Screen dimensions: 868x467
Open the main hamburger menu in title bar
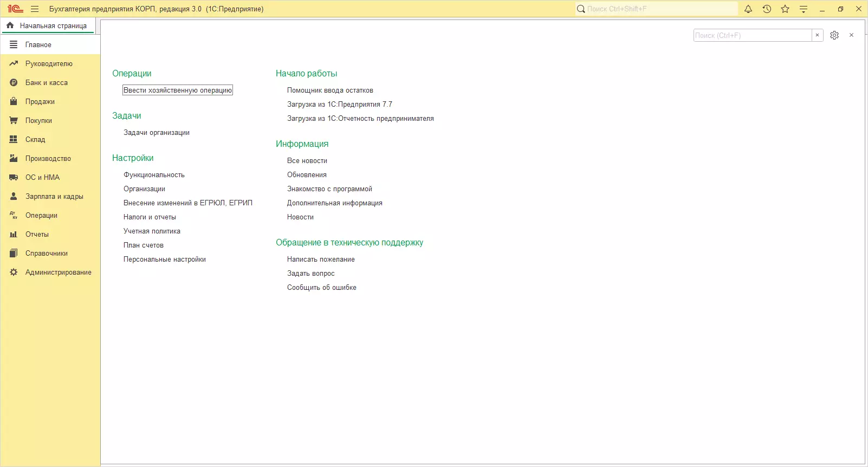35,9
